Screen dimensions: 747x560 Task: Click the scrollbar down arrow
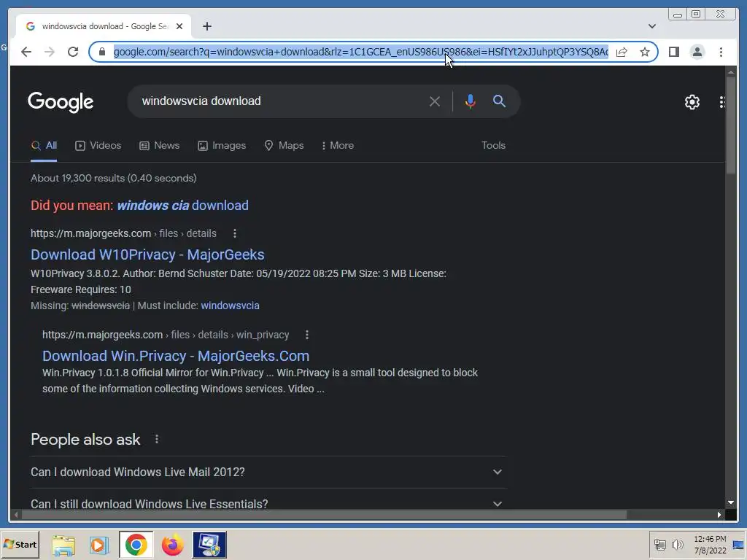coord(731,502)
